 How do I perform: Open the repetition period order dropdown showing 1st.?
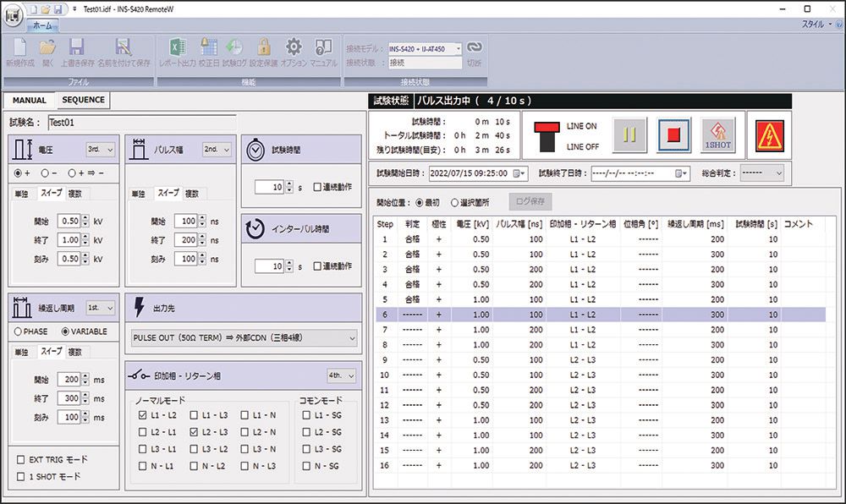tap(101, 308)
